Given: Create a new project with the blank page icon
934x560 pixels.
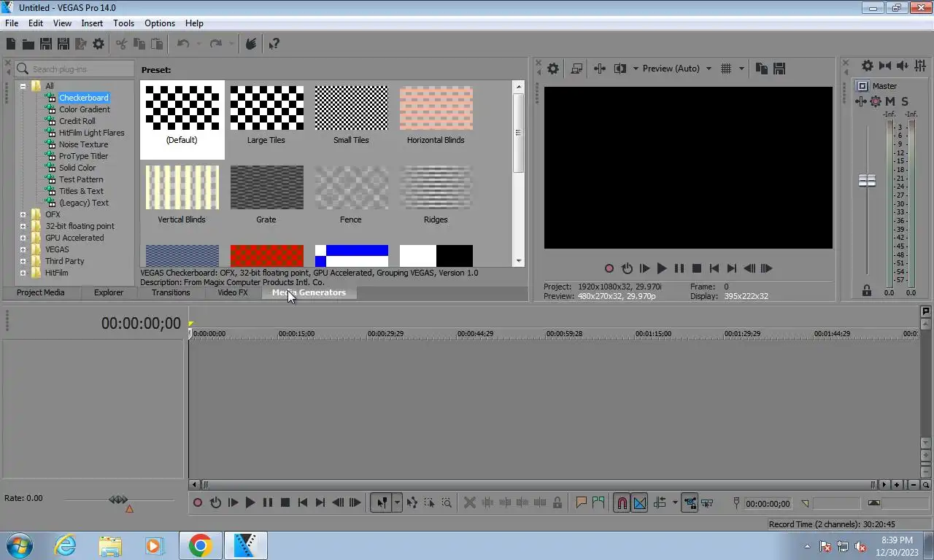Looking at the screenshot, I should click(x=11, y=44).
